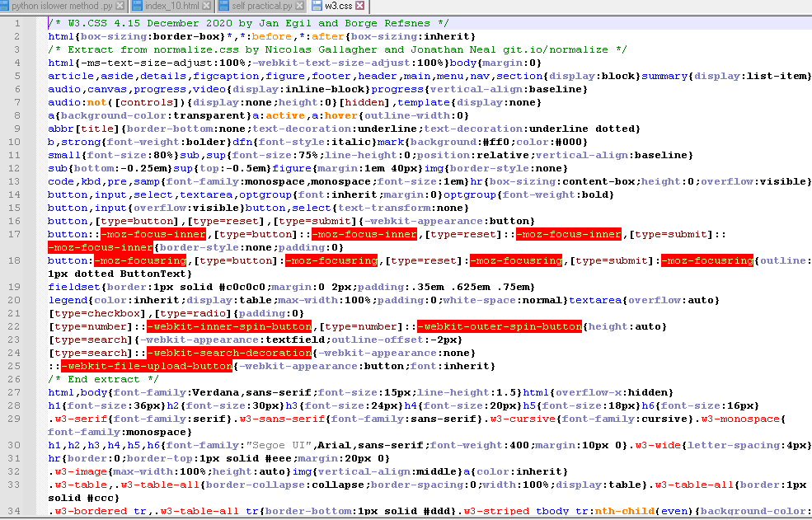The image size is (812, 520).
Task: Click the disk icon on w3.css tab
Action: coord(317,6)
